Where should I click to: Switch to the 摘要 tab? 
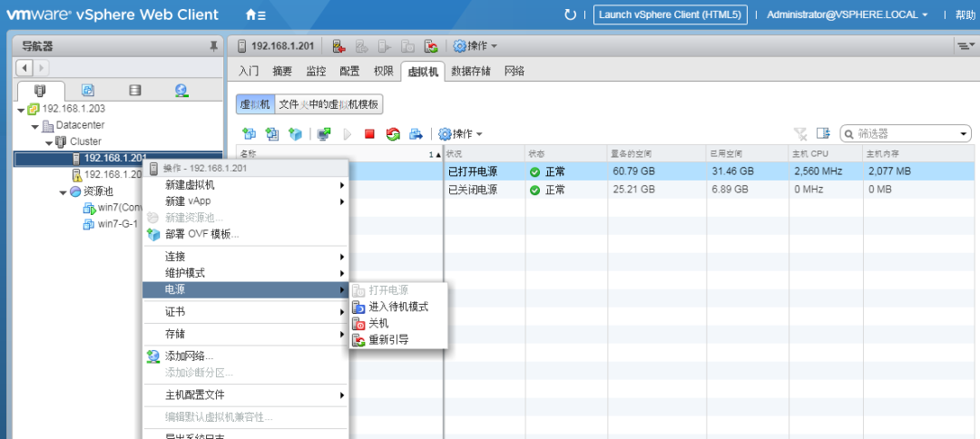[282, 71]
